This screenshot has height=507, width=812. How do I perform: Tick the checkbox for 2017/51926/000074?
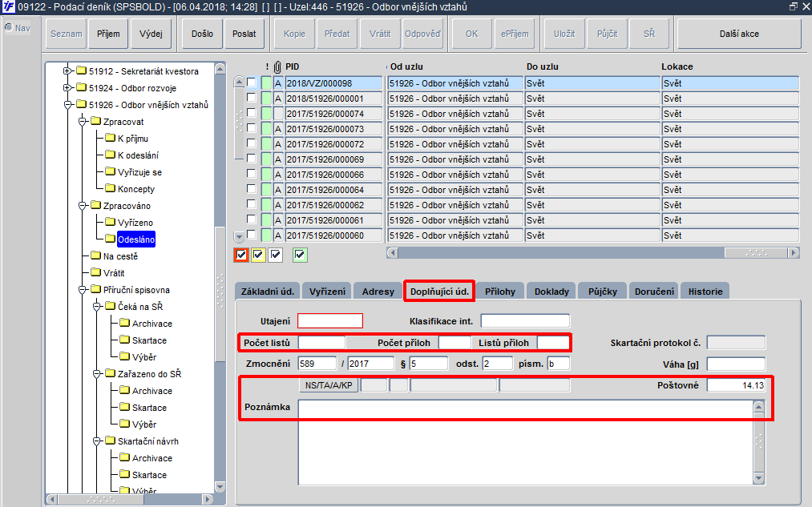coord(251,113)
